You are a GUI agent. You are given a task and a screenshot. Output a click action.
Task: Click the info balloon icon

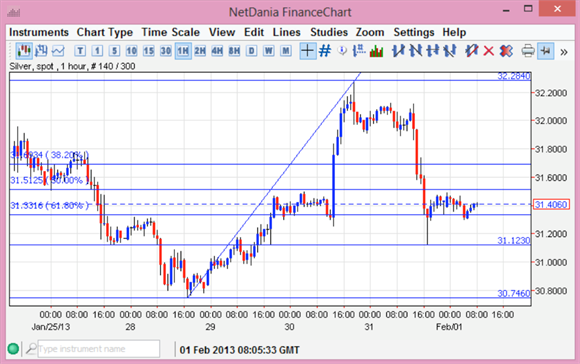tap(342, 51)
